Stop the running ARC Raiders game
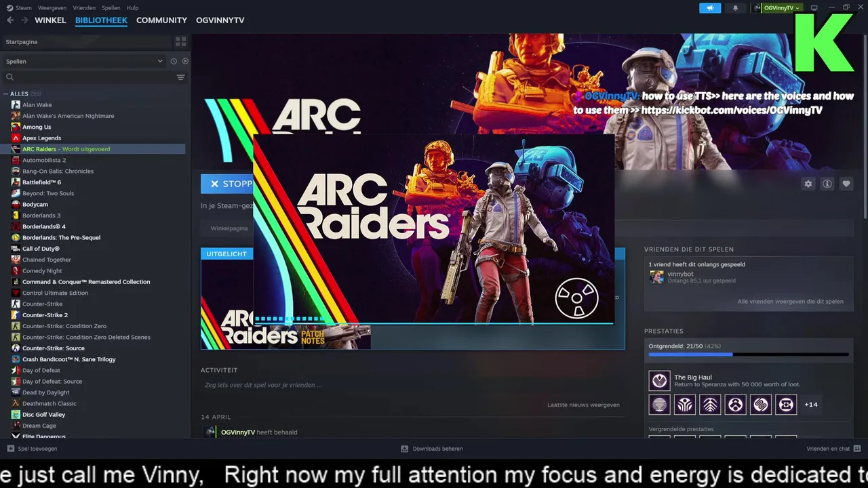This screenshot has width=868, height=488. pyautogui.click(x=227, y=184)
